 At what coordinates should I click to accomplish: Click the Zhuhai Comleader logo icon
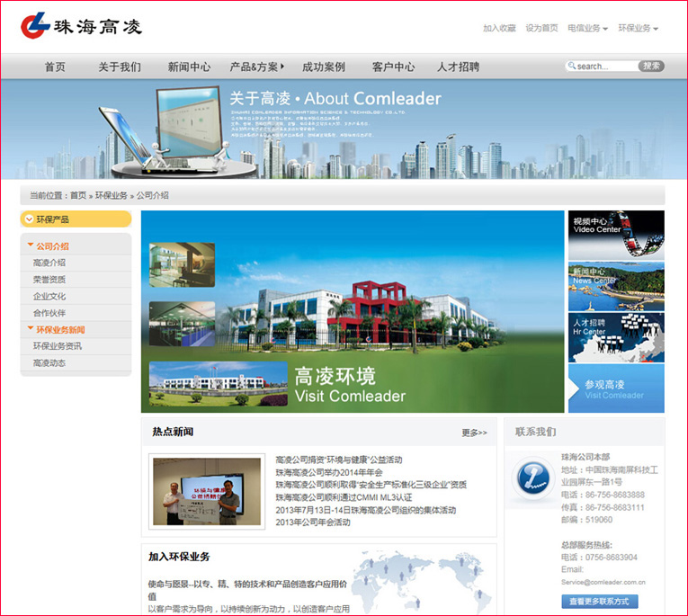click(35, 25)
